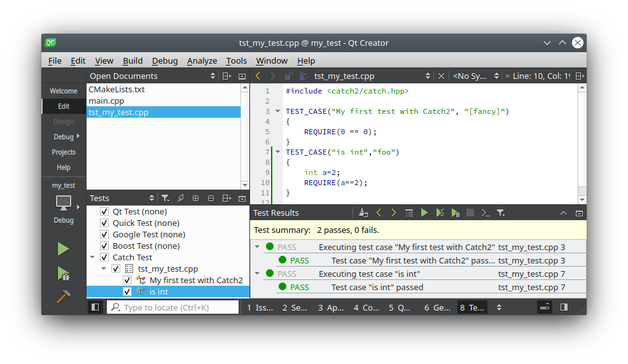628x364 pixels.
Task: Switch to Welcome mode
Action: pos(63,91)
